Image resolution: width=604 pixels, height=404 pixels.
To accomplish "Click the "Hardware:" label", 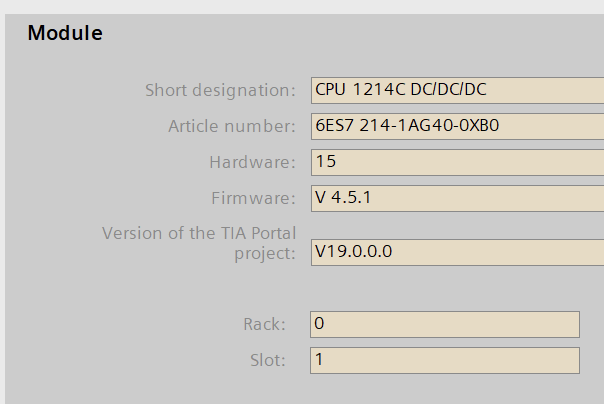I will [252, 162].
